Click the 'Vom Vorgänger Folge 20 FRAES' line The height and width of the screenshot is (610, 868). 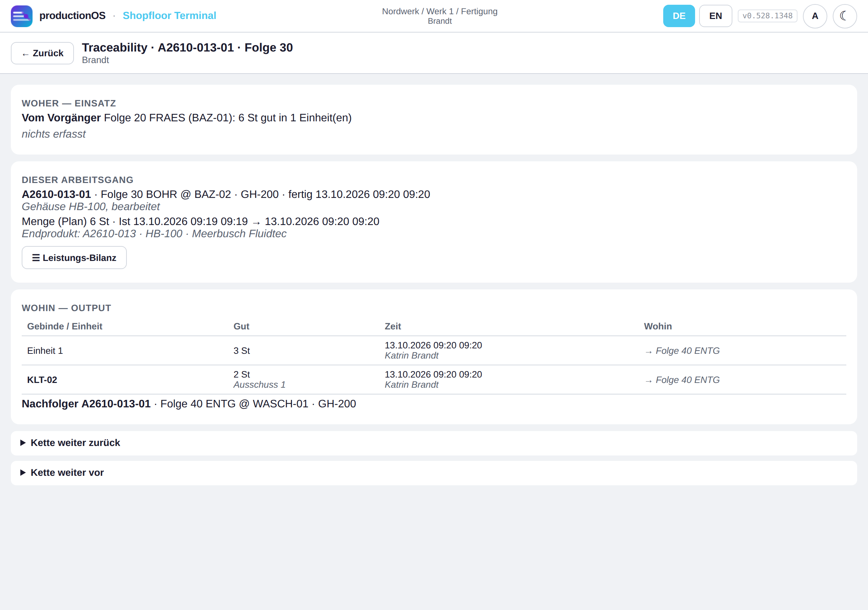pyautogui.click(x=186, y=118)
